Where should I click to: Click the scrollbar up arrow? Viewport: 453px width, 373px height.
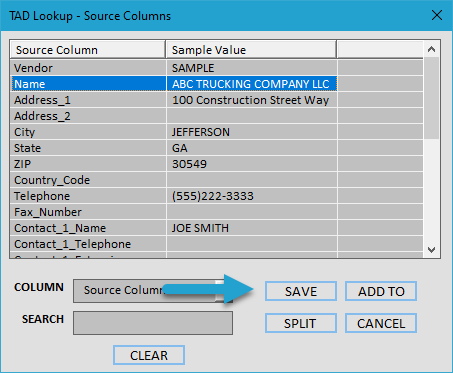432,49
